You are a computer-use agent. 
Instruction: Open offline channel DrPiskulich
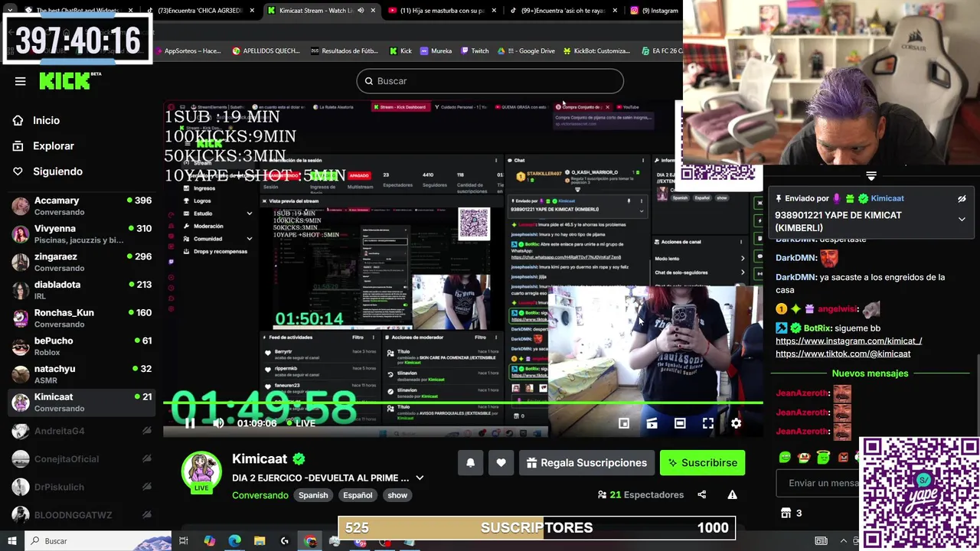point(82,487)
